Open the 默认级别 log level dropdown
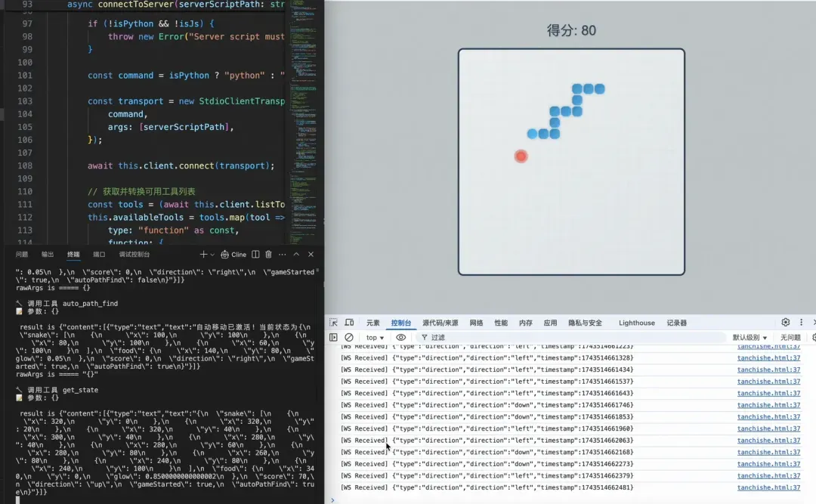 (x=750, y=338)
